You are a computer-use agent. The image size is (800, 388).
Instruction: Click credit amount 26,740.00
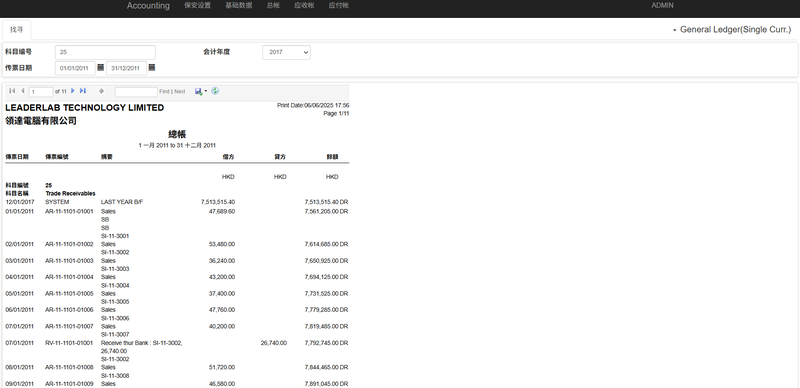click(273, 343)
